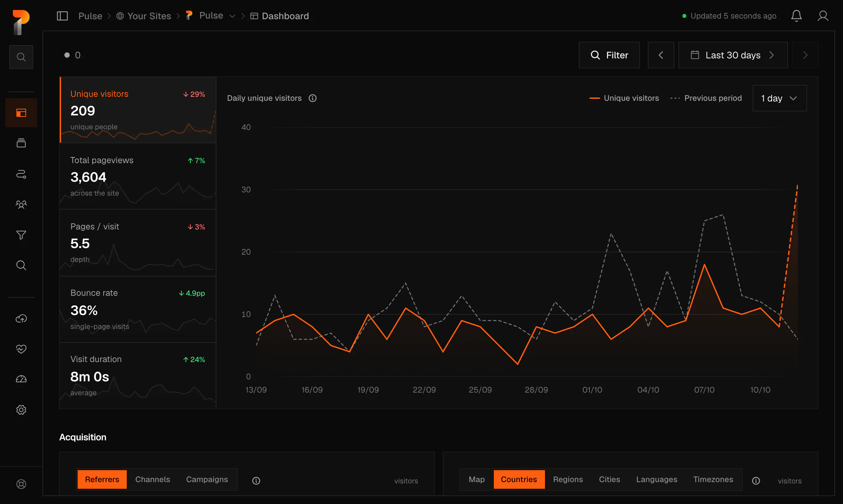This screenshot has height=504, width=843.
Task: Select the Visit duration metric card
Action: pyautogui.click(x=138, y=376)
